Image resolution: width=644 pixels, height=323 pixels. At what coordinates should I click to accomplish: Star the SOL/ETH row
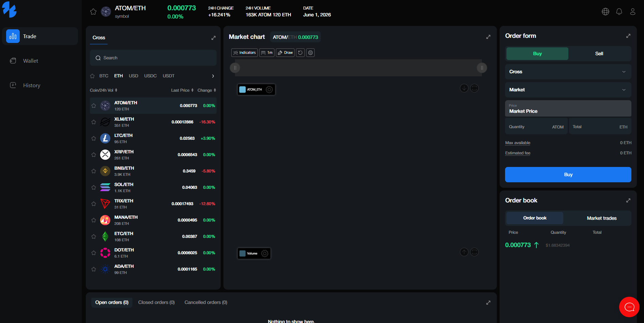click(x=94, y=187)
